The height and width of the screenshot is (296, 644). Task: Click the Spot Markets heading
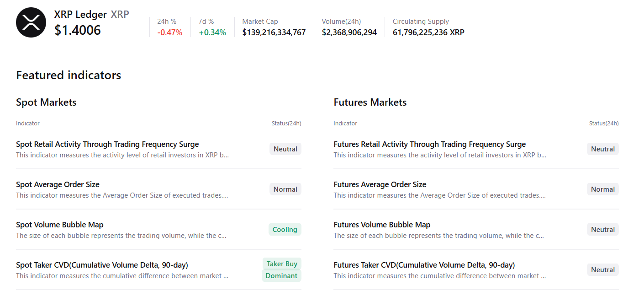click(46, 102)
